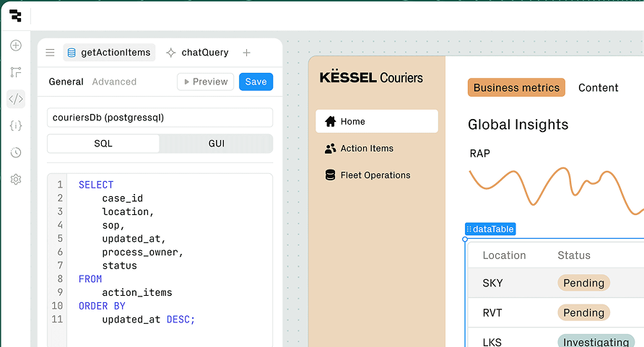Open the settings gear icon in sidebar

pyautogui.click(x=16, y=179)
